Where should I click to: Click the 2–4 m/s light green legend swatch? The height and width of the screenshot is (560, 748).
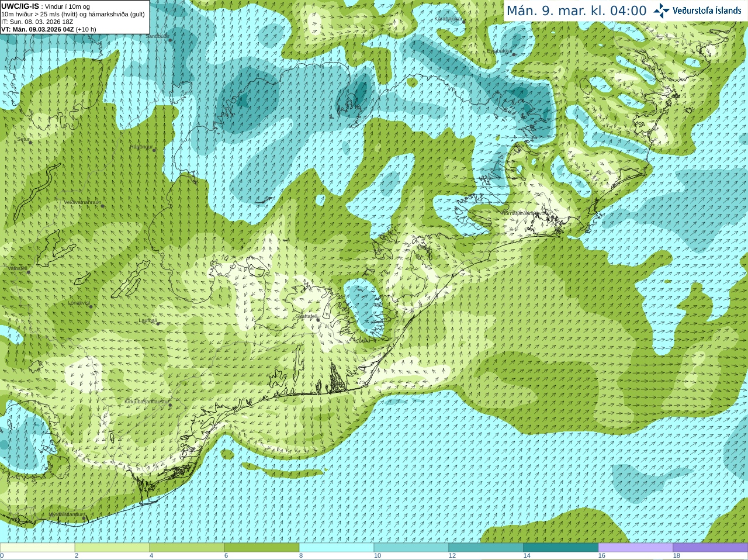click(x=112, y=548)
